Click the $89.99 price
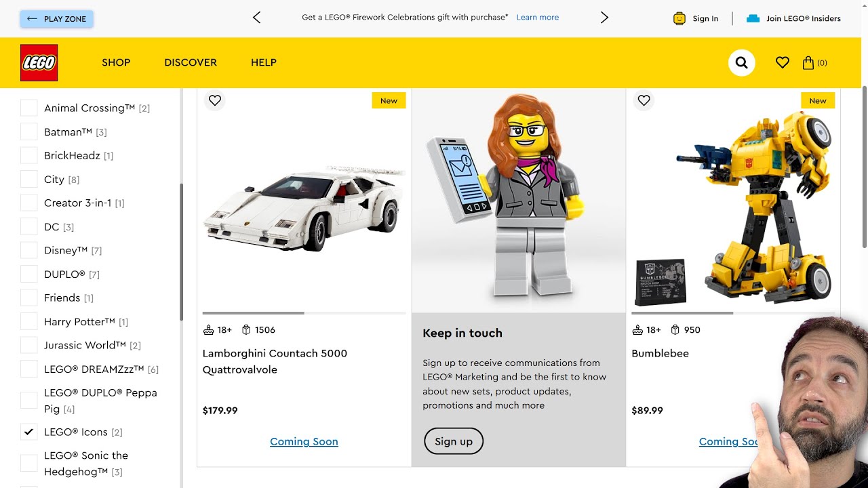 (647, 410)
